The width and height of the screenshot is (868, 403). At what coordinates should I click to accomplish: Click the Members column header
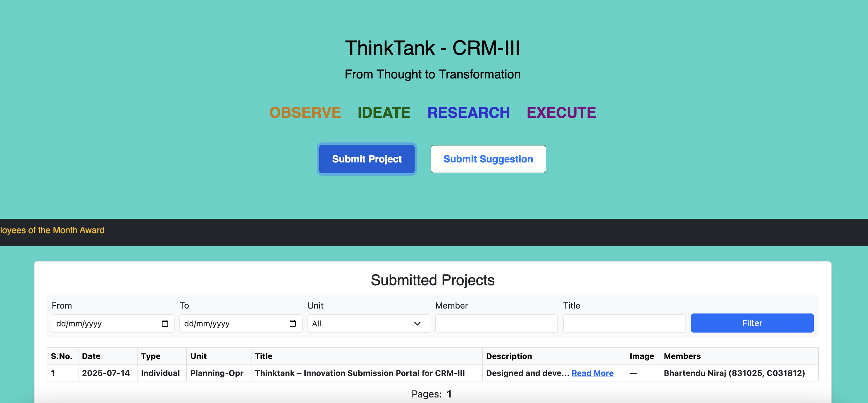[682, 356]
